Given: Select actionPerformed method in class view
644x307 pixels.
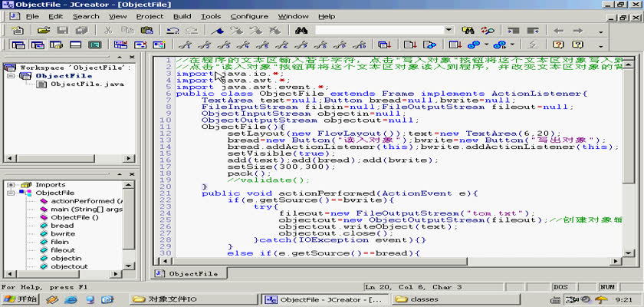Looking at the screenshot, I should (x=86, y=201).
